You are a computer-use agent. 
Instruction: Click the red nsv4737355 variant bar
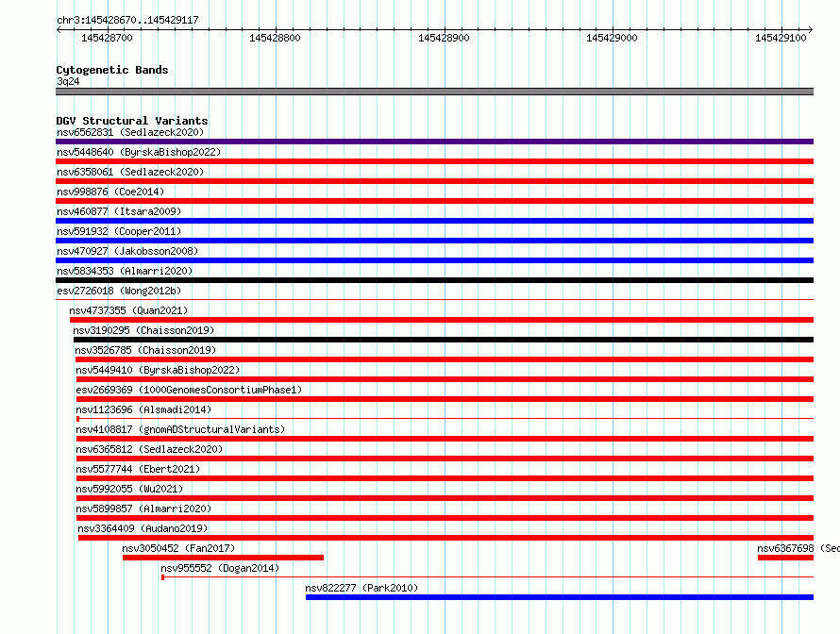click(x=442, y=320)
